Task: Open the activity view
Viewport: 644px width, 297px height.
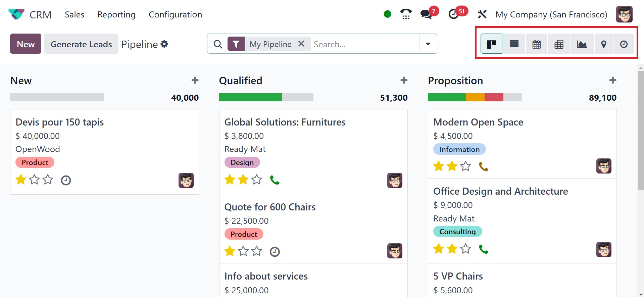Action: click(x=624, y=44)
